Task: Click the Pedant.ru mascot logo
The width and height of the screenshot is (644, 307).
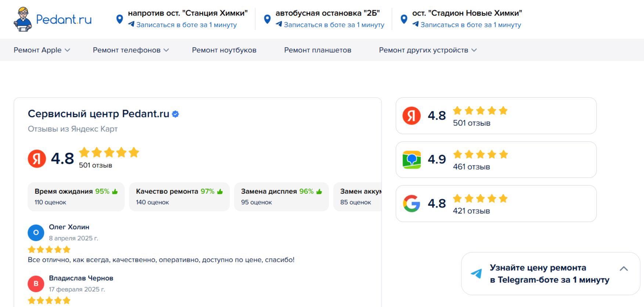Action: point(23,19)
